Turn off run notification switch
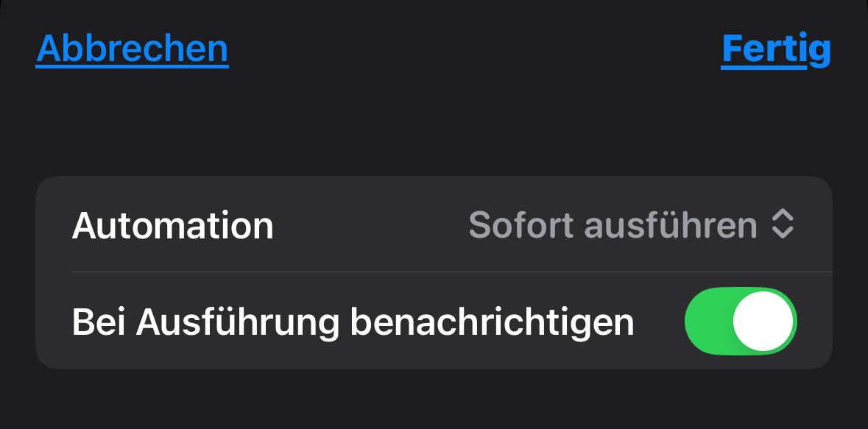The height and width of the screenshot is (429, 868). (741, 322)
